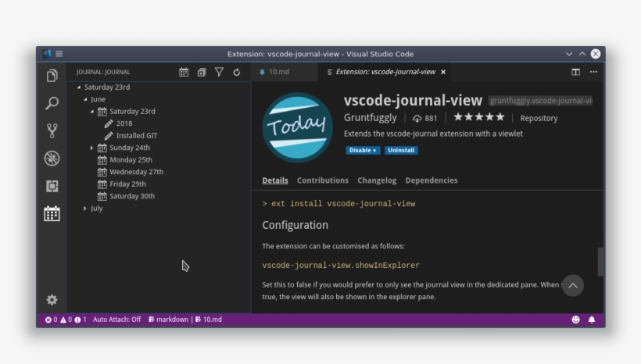
Task: Collapse all journal tree entries
Action: pos(202,73)
